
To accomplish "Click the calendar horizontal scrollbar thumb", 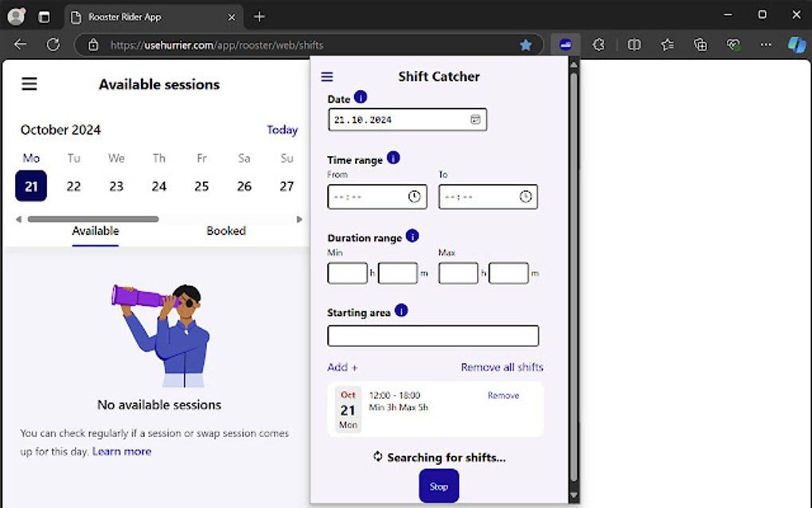I will pyautogui.click(x=93, y=219).
